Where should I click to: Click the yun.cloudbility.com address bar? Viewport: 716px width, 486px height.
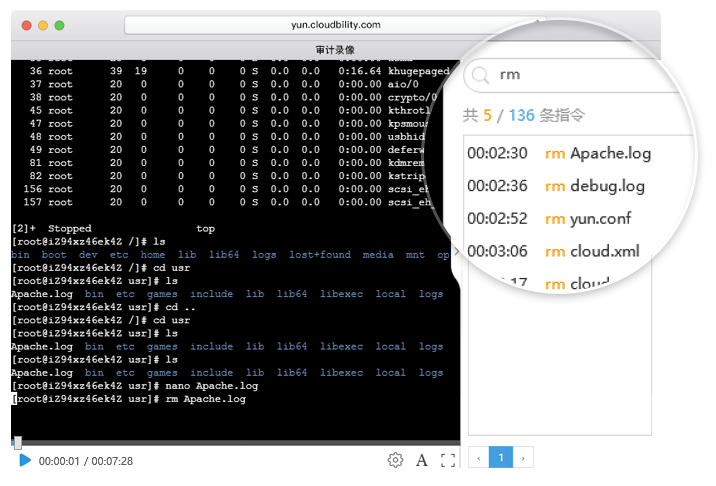[x=336, y=25]
